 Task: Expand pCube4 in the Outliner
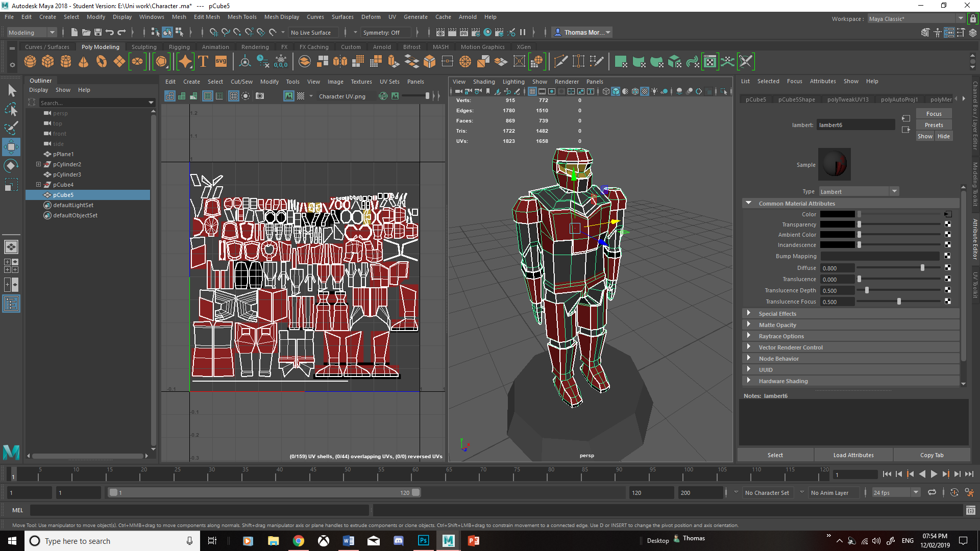click(38, 185)
